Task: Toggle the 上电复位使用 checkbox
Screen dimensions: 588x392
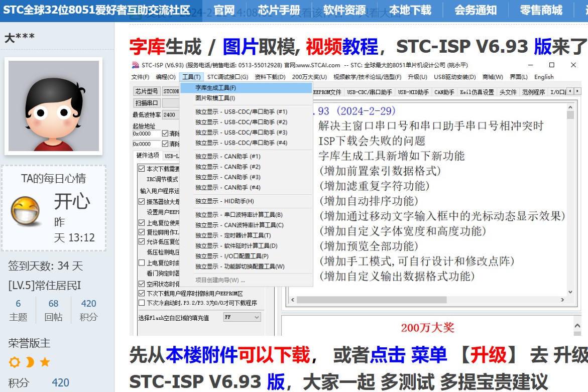Action: (142, 223)
